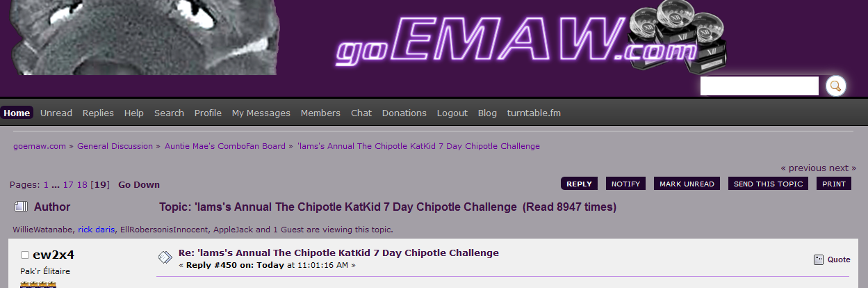The width and height of the screenshot is (868, 288).
Task: Open the Auntie Mae's ComboFan Board breadcrumb
Action: coord(225,146)
